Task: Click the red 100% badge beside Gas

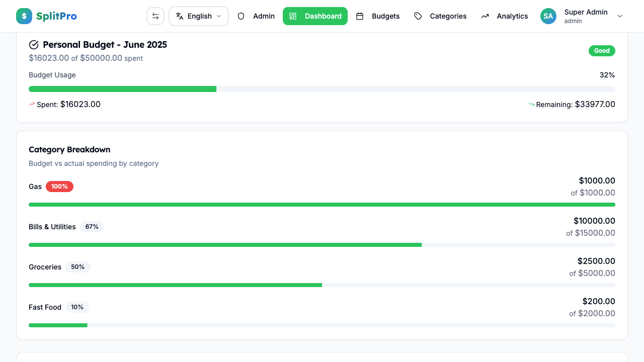Action: (59, 186)
